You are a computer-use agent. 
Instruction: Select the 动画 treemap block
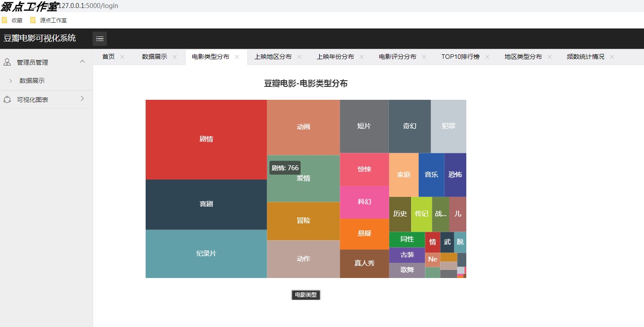coord(303,127)
